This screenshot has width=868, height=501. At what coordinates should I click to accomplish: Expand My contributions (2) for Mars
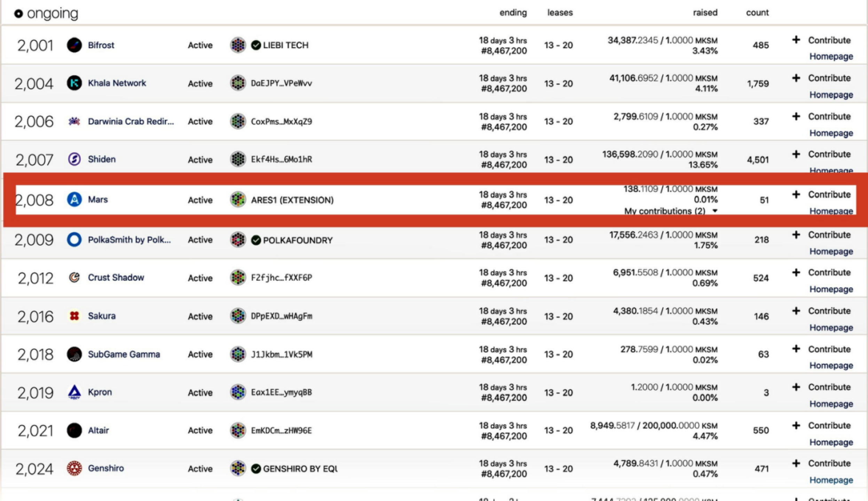tap(671, 211)
